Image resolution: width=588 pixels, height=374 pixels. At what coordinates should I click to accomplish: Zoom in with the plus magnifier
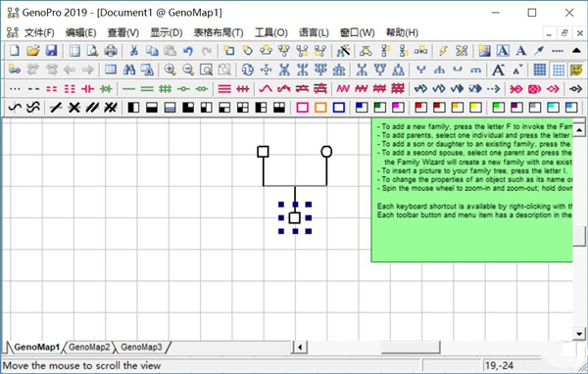170,70
